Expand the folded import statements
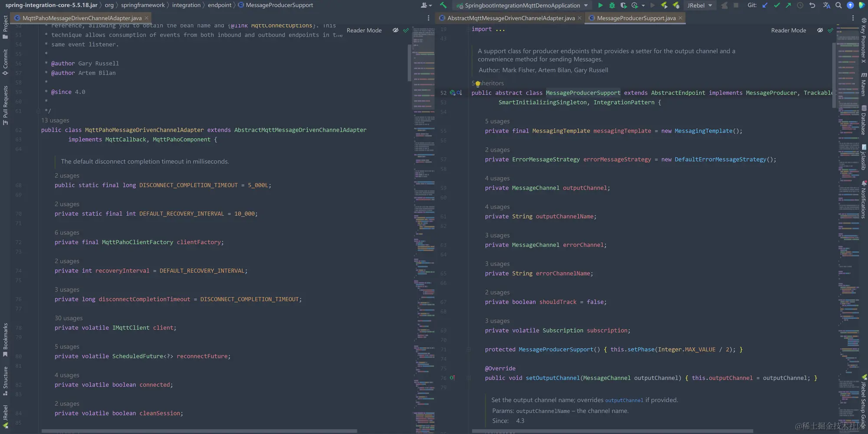This screenshot has height=434, width=868. [500, 30]
